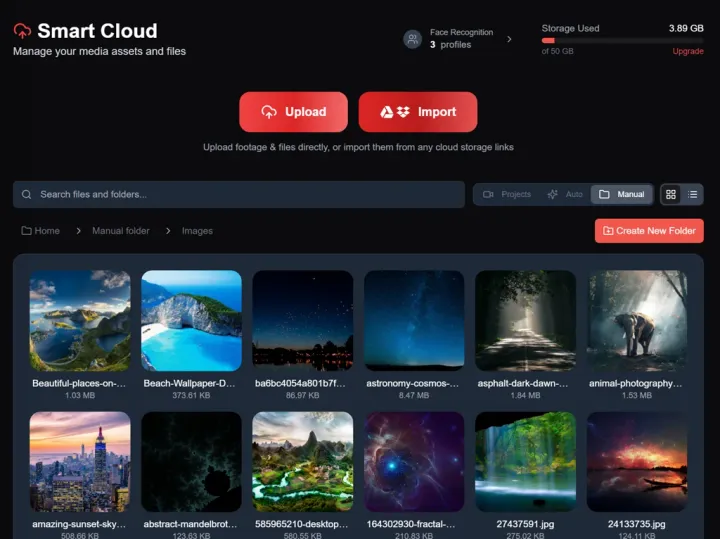Click the file name astronomy-cosmos-...
Screen dimensions: 720x539
pos(413,383)
